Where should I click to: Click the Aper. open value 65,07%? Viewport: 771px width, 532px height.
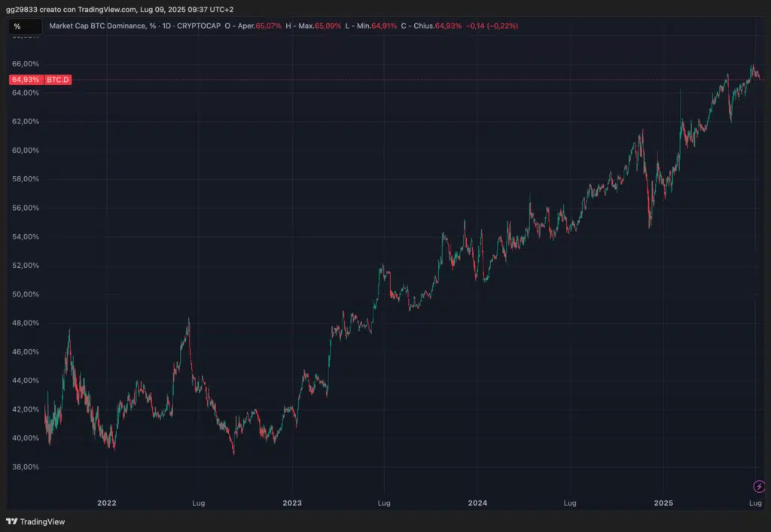[x=268, y=26]
